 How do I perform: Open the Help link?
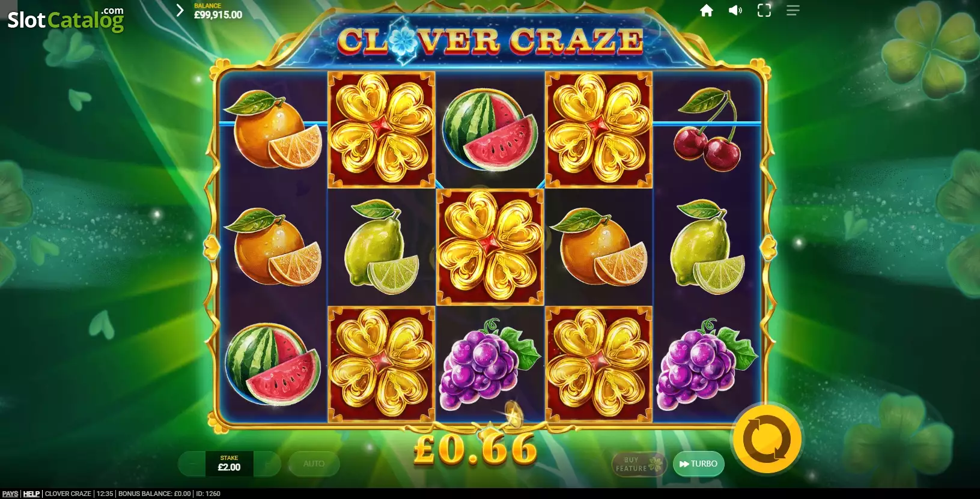(x=31, y=494)
